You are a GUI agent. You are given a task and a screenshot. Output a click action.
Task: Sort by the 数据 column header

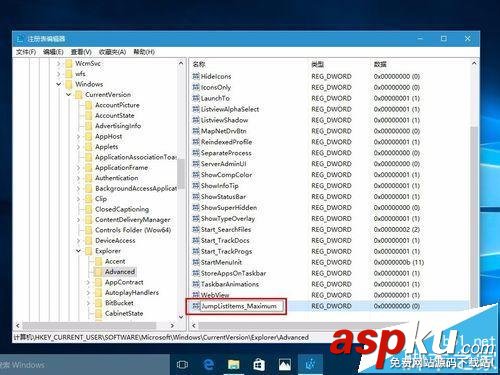click(x=380, y=64)
